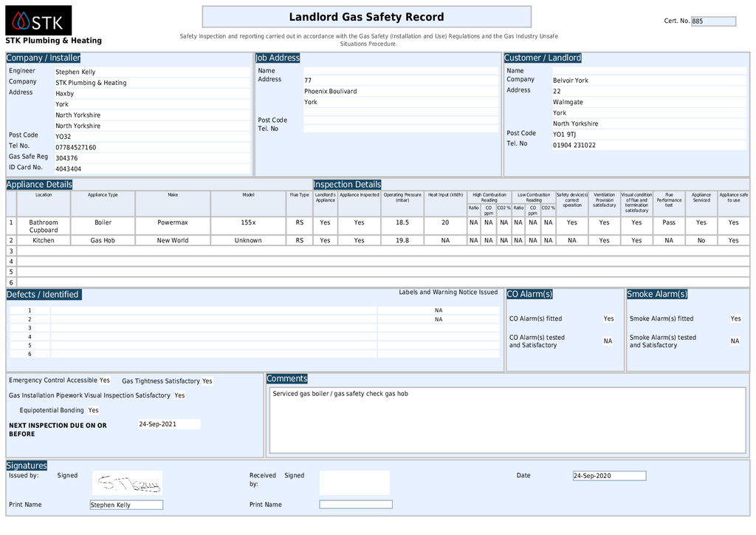
Task: Select the Landlord Gas Safety Record title
Action: [366, 17]
